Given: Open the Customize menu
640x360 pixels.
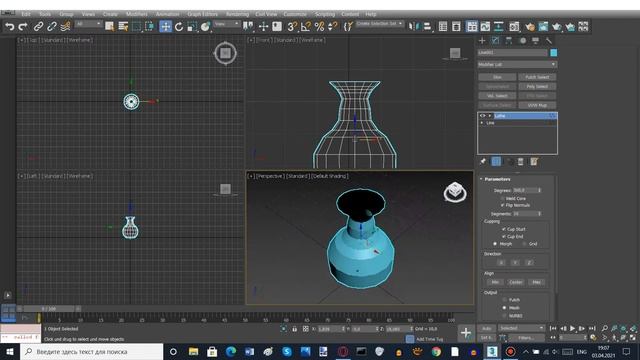Looking at the screenshot, I should tap(295, 14).
